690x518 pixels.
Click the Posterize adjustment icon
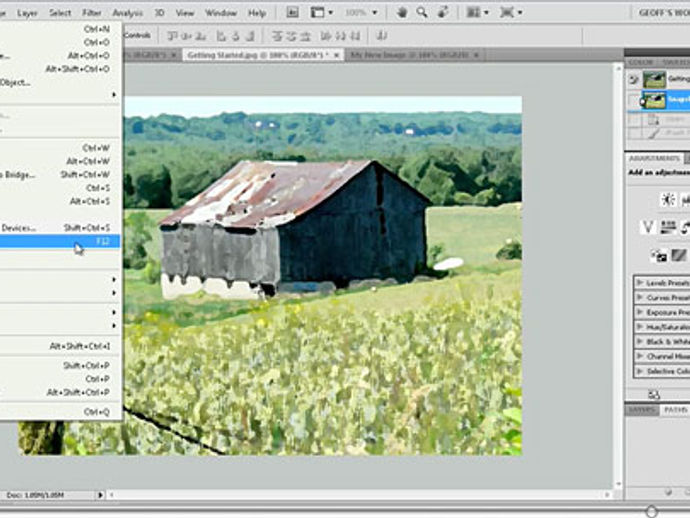click(679, 256)
